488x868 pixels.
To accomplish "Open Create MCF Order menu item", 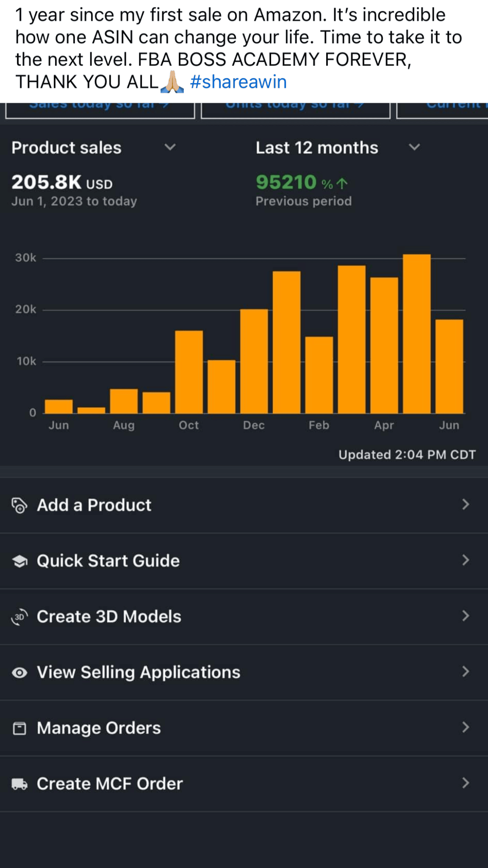I will (110, 784).
